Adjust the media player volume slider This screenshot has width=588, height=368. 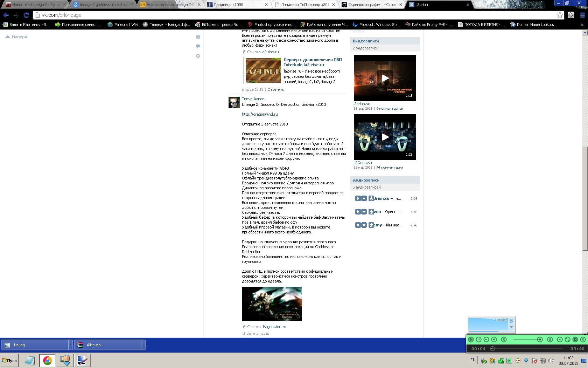pos(528,339)
